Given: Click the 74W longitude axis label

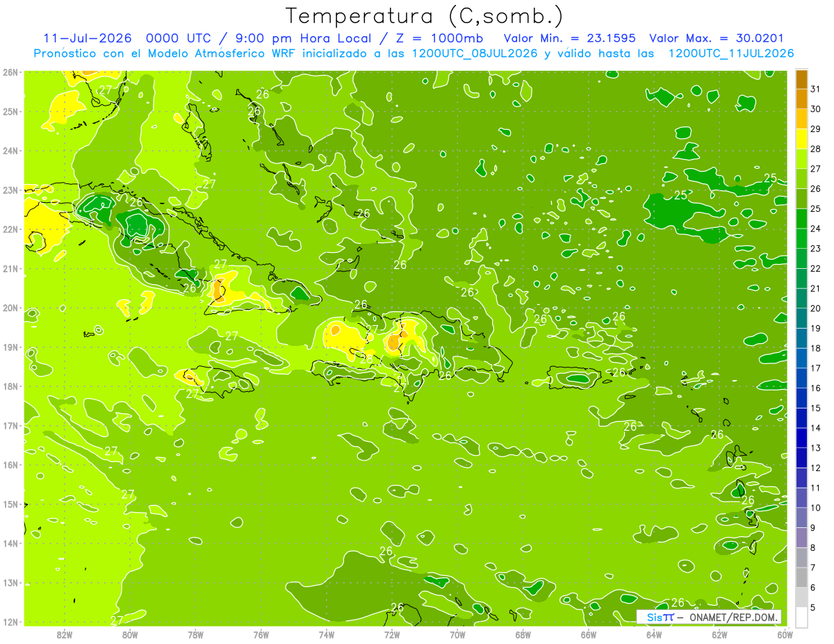Looking at the screenshot, I should (x=327, y=634).
